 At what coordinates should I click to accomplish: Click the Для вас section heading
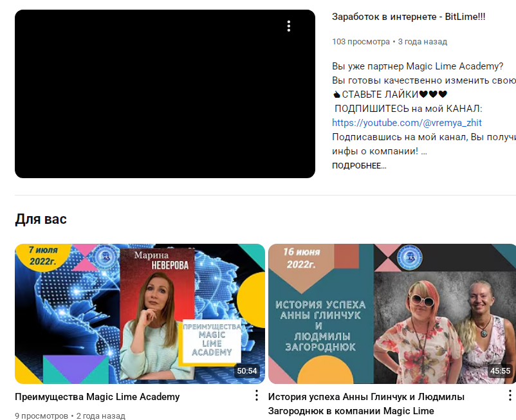(x=41, y=219)
